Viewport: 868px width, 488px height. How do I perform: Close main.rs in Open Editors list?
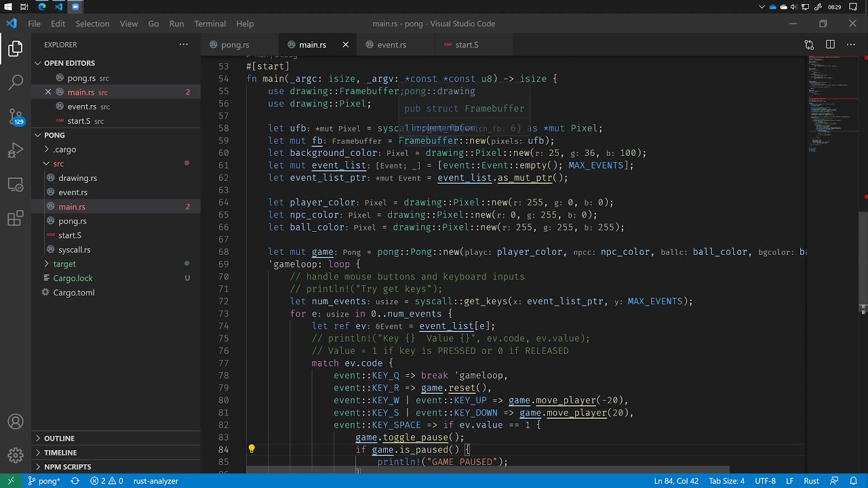(x=48, y=92)
